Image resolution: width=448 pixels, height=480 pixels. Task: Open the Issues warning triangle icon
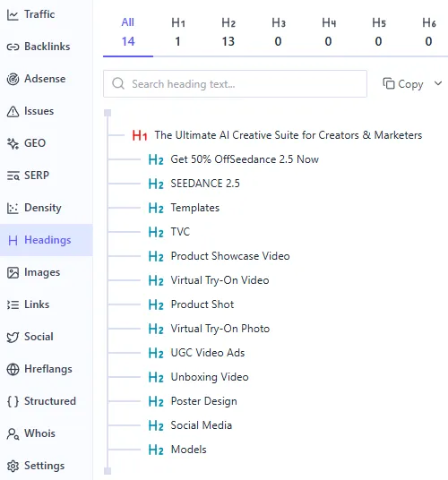[x=13, y=111]
